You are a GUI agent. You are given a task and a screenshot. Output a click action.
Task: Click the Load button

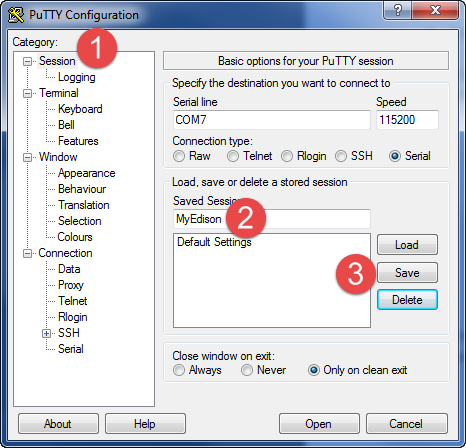pyautogui.click(x=407, y=245)
